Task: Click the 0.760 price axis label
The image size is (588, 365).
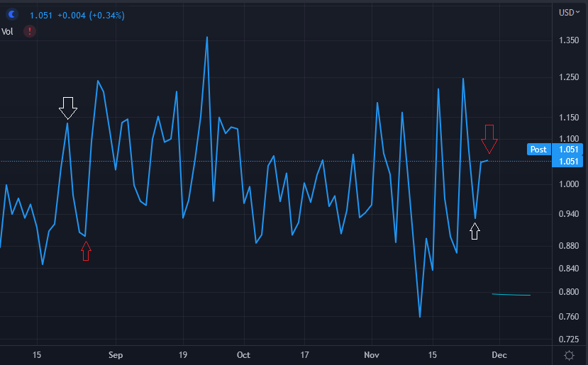Action: 569,317
